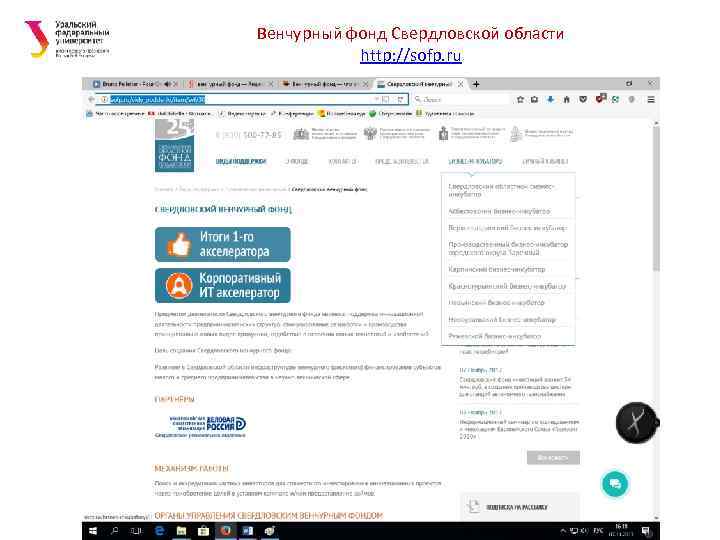The image size is (720, 540).
Task: Click the taskbar clock showing 16:18
Action: (x=621, y=531)
